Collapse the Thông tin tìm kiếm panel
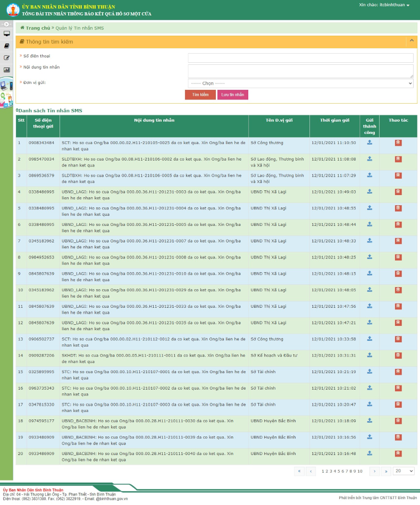The height and width of the screenshot is (505, 420). click(411, 41)
